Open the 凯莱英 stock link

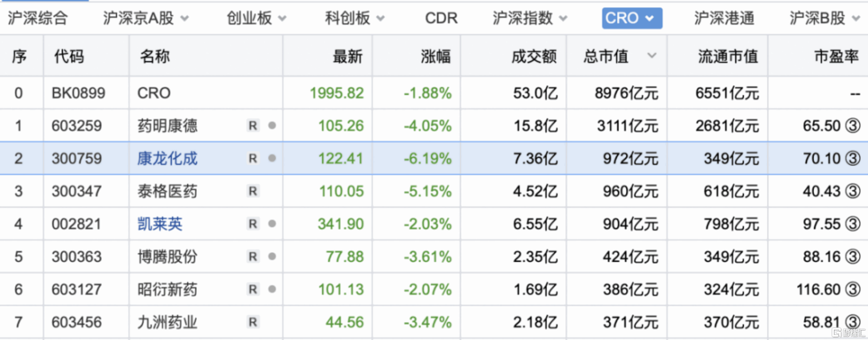(160, 224)
